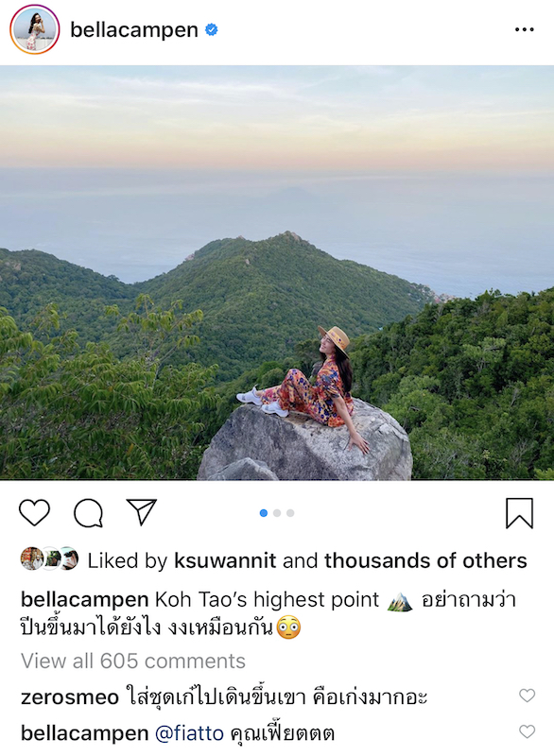Screen dimensions: 554x756
Task: Open the @fiatto mention link
Action: (x=189, y=733)
